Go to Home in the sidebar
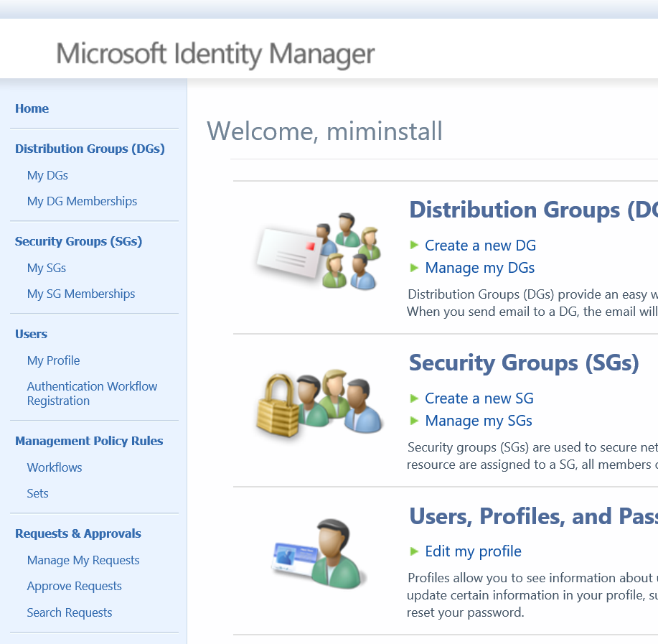658x644 pixels. (32, 108)
